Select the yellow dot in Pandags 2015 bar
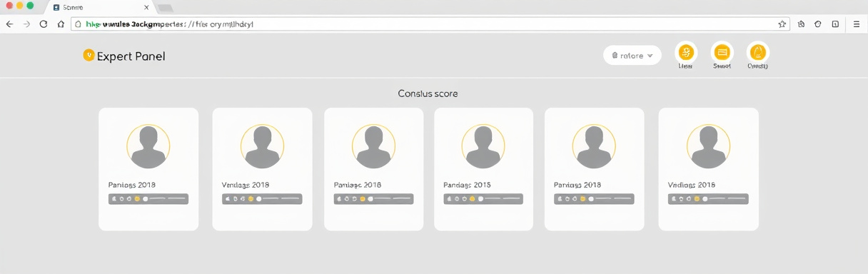 point(472,199)
